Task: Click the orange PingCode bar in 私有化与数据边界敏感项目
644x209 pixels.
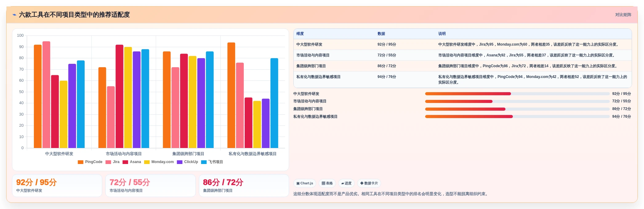Action: point(231,95)
